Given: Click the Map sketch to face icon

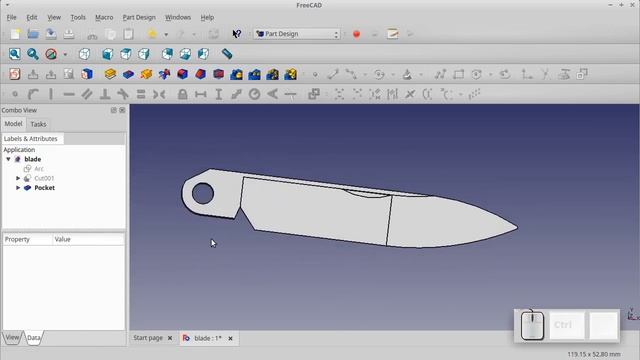Looking at the screenshot, I should [x=87, y=74].
